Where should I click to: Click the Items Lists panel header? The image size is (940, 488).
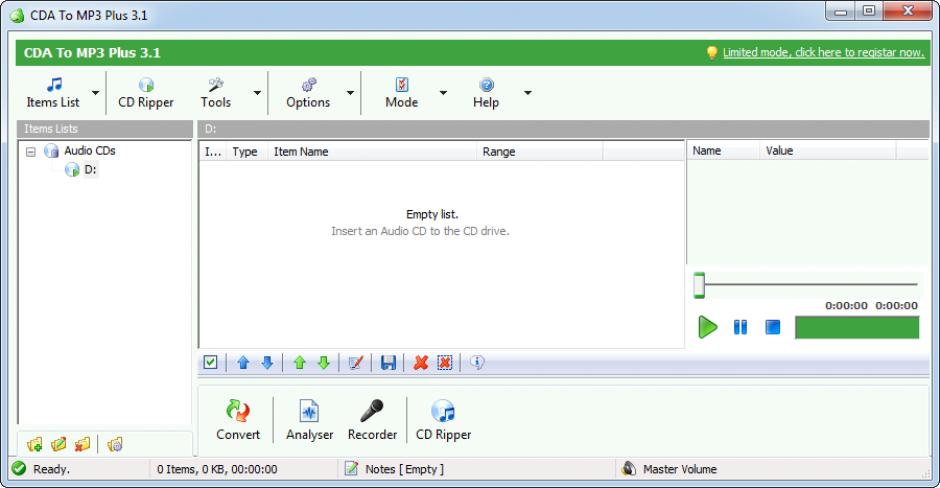[104, 129]
